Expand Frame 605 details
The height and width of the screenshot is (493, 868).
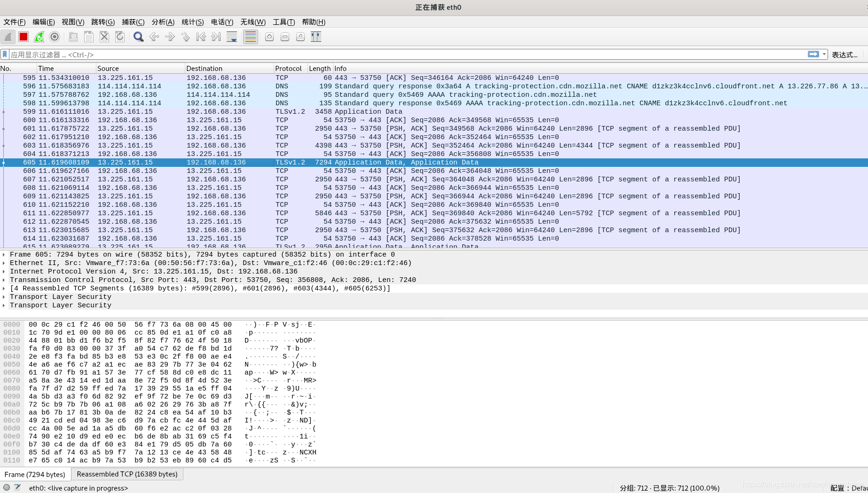pyautogui.click(x=4, y=255)
